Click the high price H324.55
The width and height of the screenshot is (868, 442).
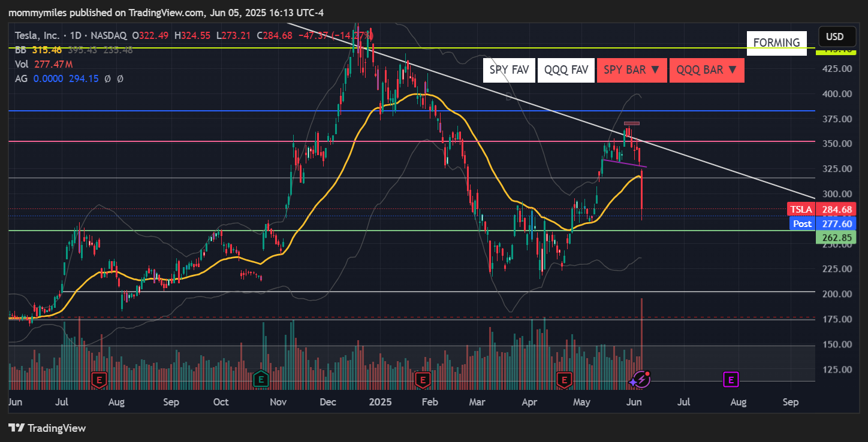192,35
